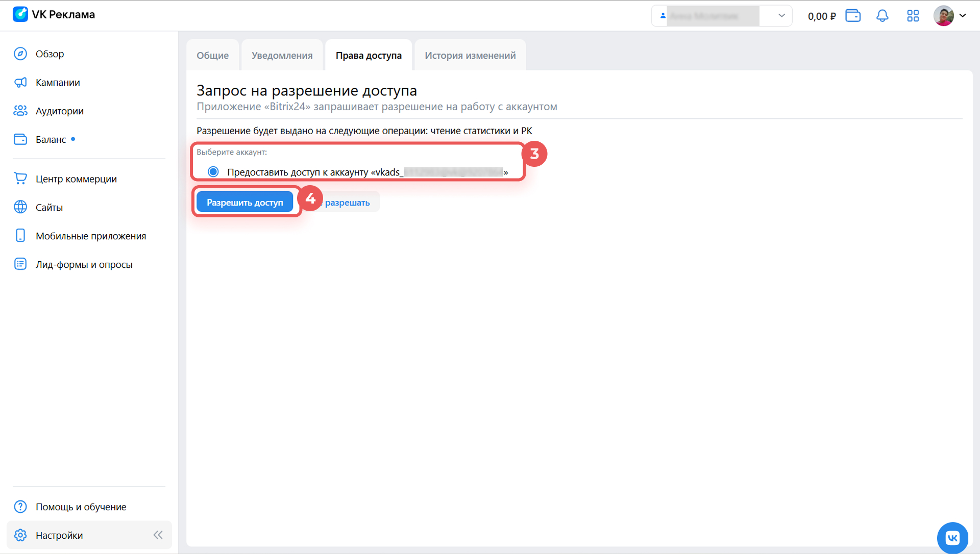This screenshot has height=554, width=980.
Task: Expand the account selector dropdown
Action: click(x=721, y=16)
